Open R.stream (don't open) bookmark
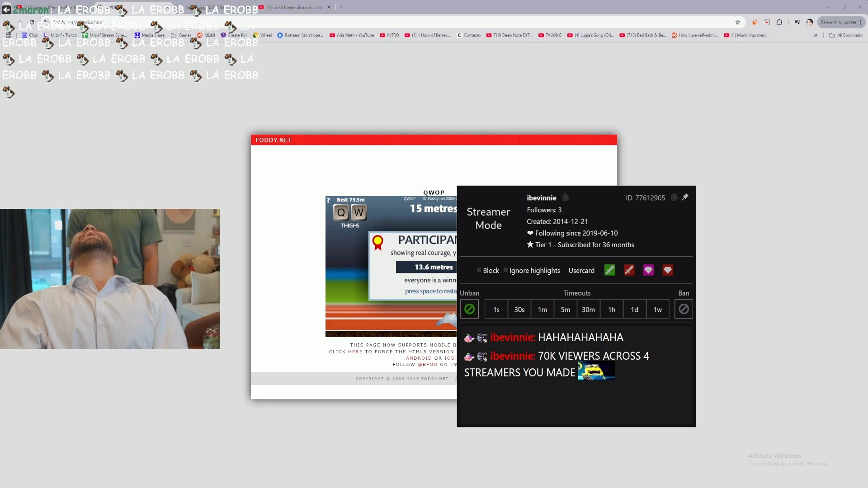868x488 pixels. tap(300, 35)
